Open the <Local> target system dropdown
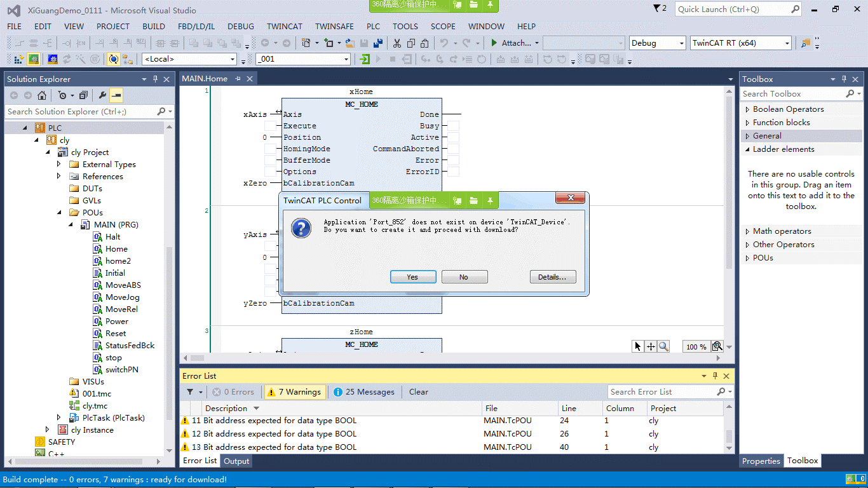 click(233, 59)
